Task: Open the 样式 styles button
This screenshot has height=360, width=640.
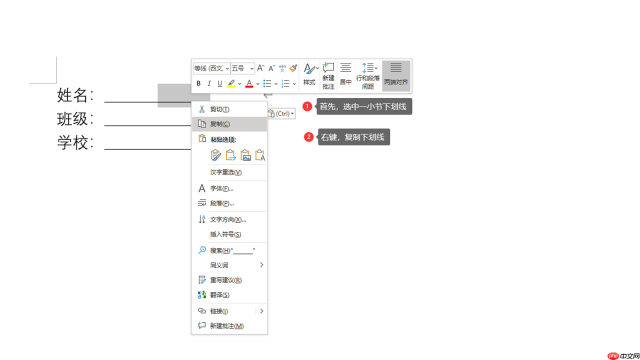Action: click(x=310, y=74)
